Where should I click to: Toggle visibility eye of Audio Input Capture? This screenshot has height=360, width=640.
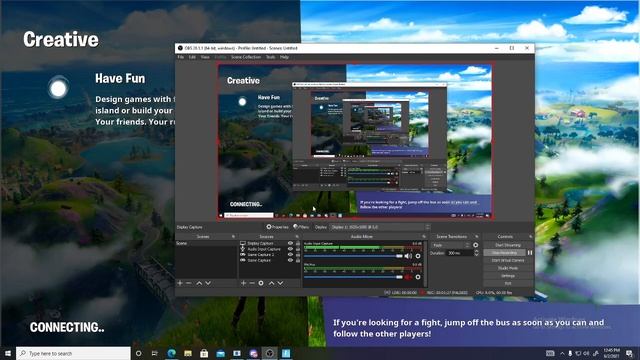click(290, 249)
